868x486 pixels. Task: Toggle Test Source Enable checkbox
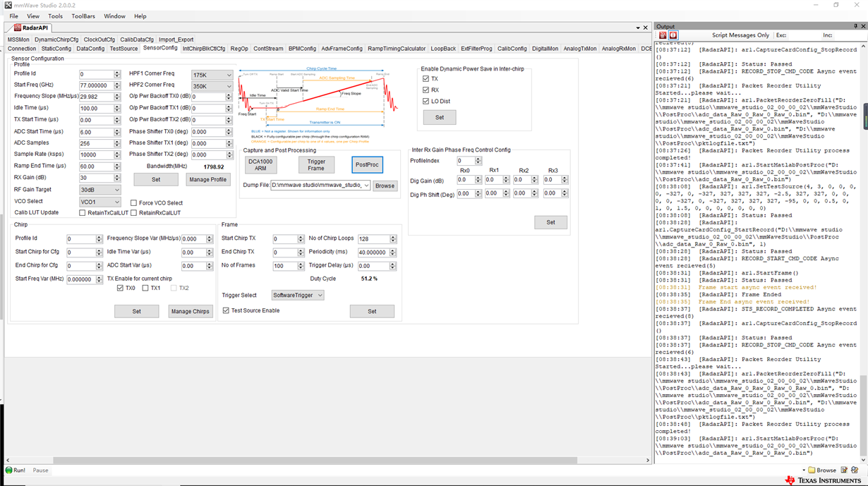click(x=226, y=310)
